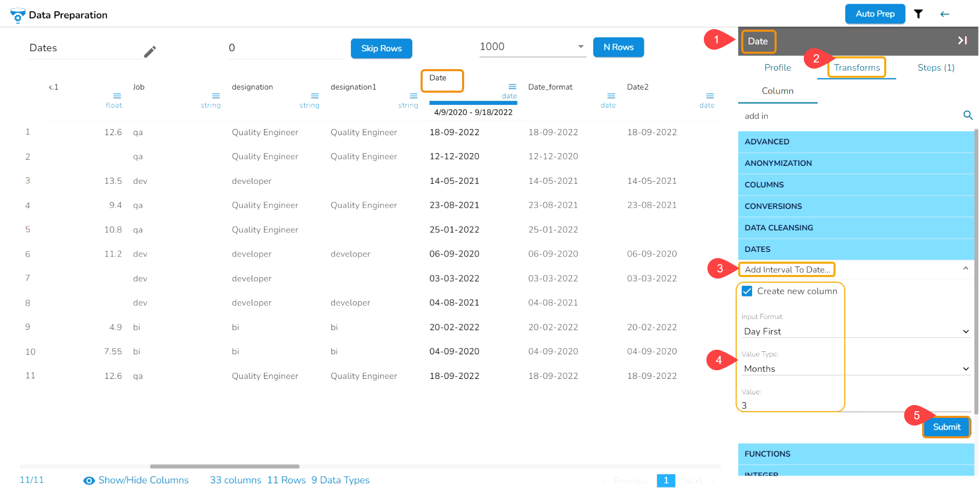Viewport: 980px width, 488px height.
Task: Click Date cell 20-02-2022 in row 9
Action: 454,327
